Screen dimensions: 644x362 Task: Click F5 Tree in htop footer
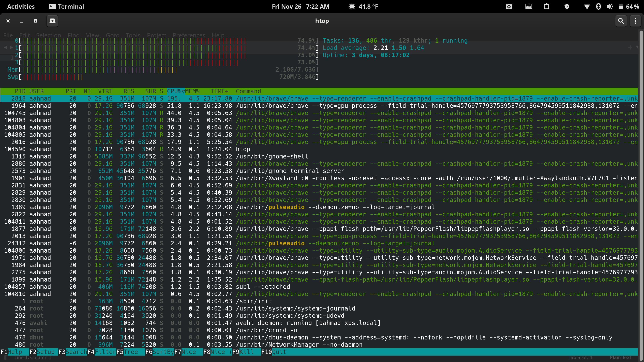click(x=127, y=352)
